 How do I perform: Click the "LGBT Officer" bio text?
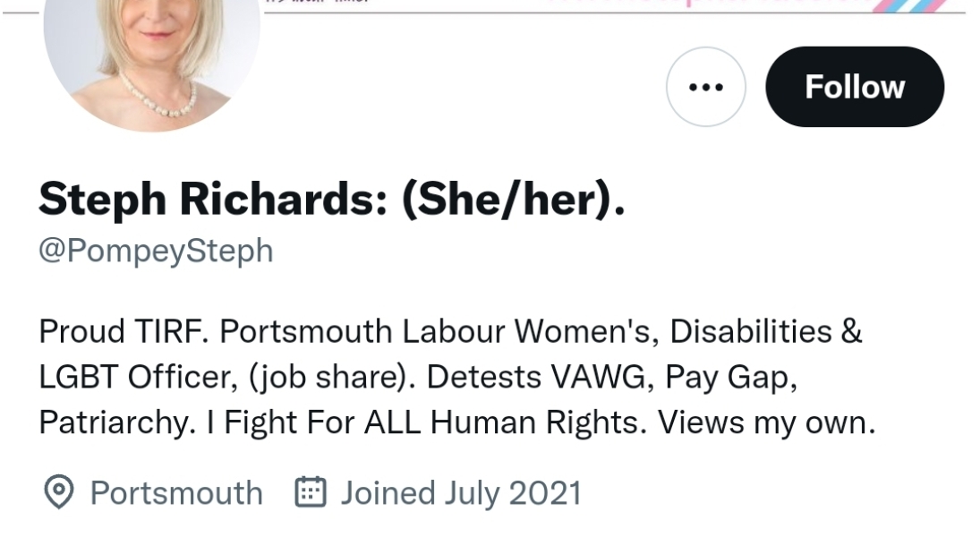click(x=138, y=377)
